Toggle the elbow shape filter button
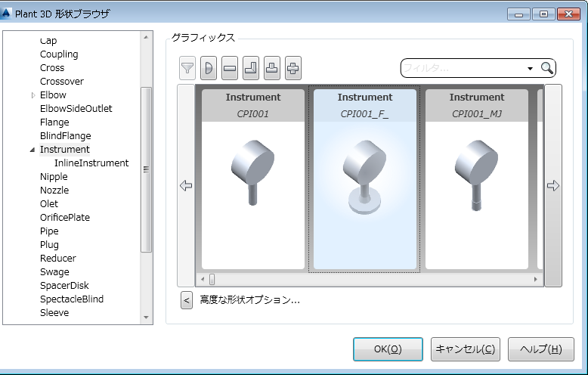The height and width of the screenshot is (375, 588). (x=250, y=68)
